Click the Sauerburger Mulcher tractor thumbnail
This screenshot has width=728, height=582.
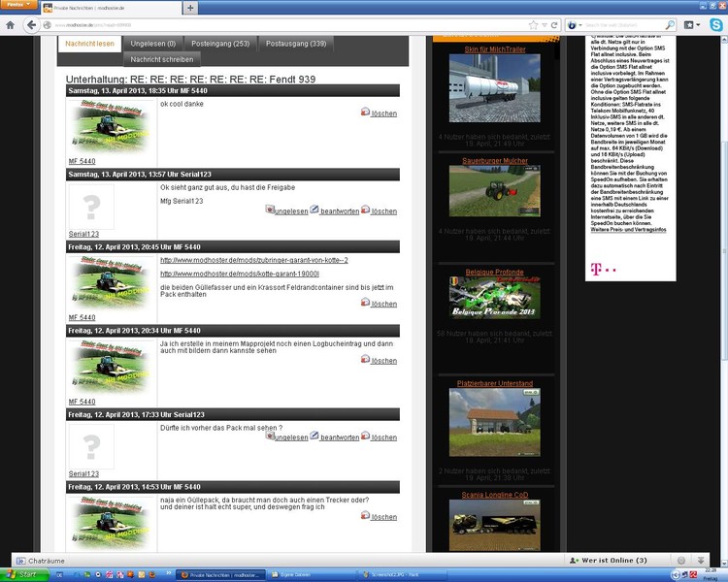click(x=494, y=191)
